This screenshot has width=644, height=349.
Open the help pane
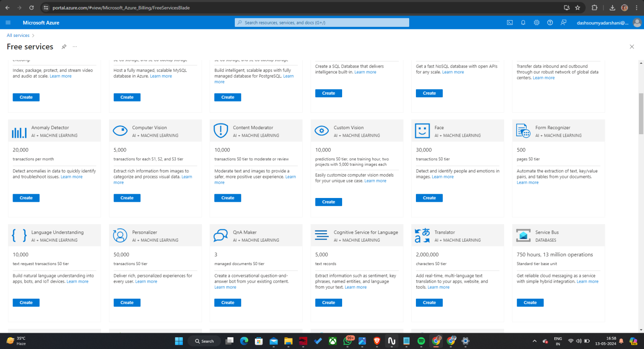[550, 23]
